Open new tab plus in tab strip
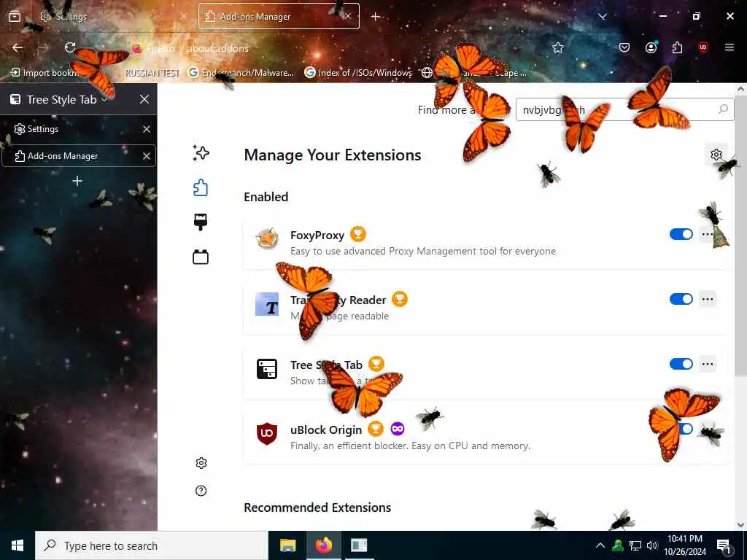Image resolution: width=747 pixels, height=560 pixels. click(376, 16)
